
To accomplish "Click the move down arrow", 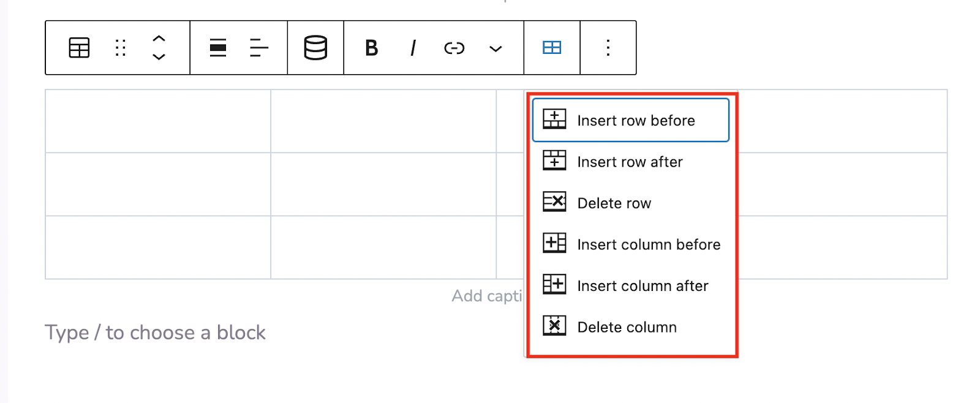I will click(x=159, y=57).
